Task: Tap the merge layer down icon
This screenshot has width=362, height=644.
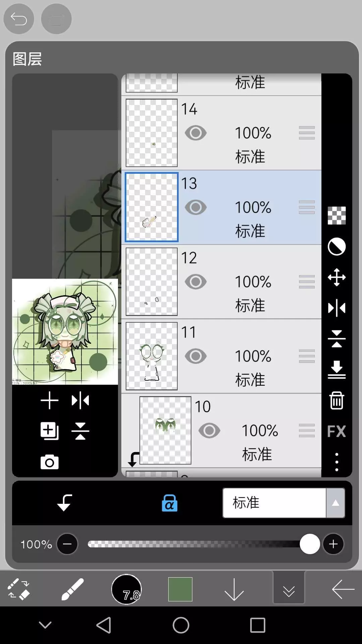Action: coord(337,370)
